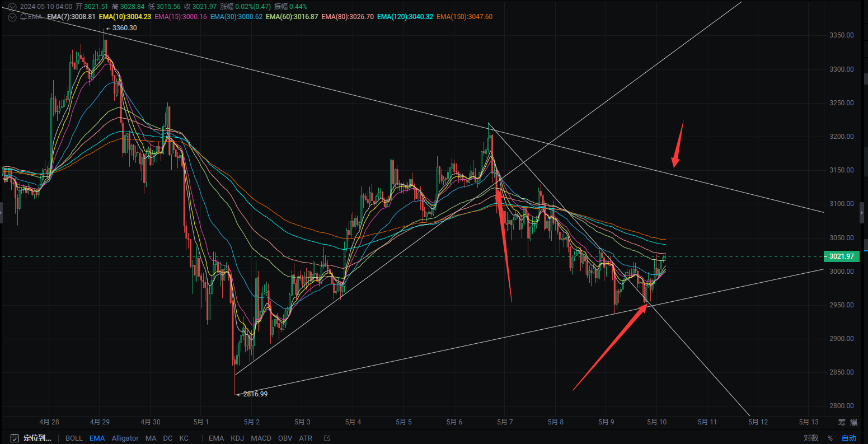868x444 pixels.
Task: Enable the OBV indicator
Action: pos(285,438)
